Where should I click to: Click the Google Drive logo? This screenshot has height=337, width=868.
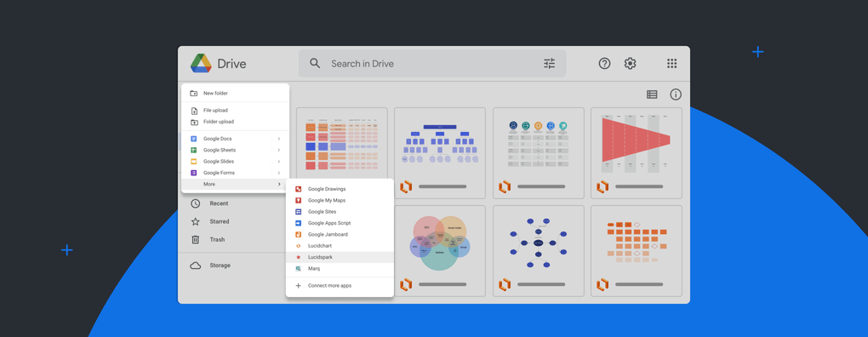point(201,64)
